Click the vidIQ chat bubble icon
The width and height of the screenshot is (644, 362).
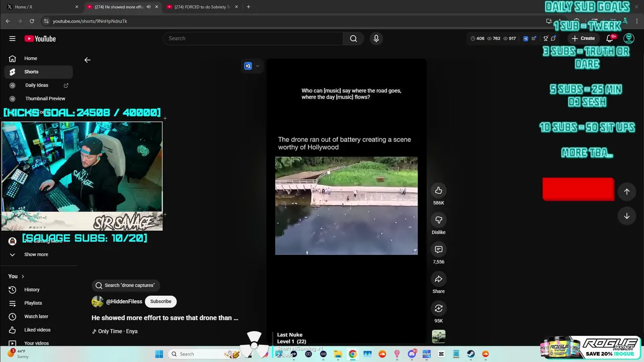553,38
